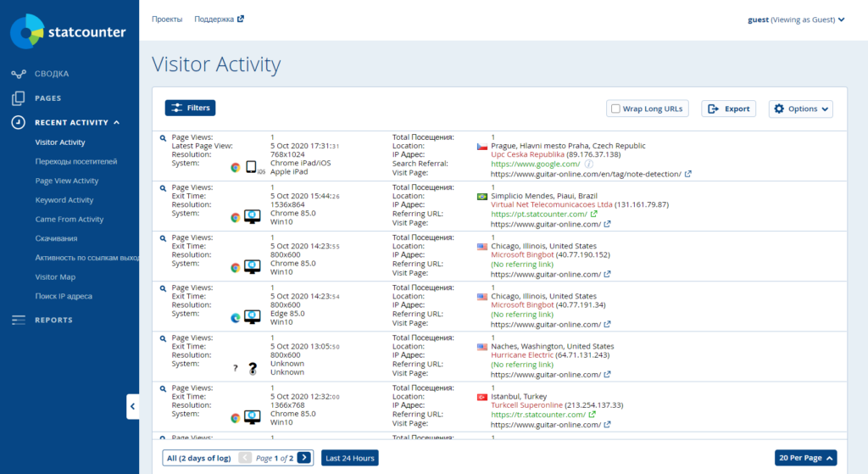
Task: Magnify the Simplicio Mendes visitor entry
Action: click(163, 188)
